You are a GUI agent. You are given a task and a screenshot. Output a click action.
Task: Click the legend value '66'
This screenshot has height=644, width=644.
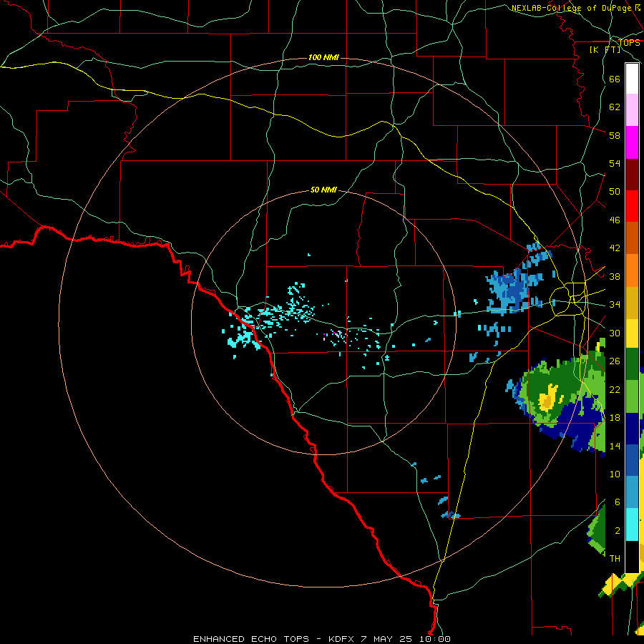615,79
